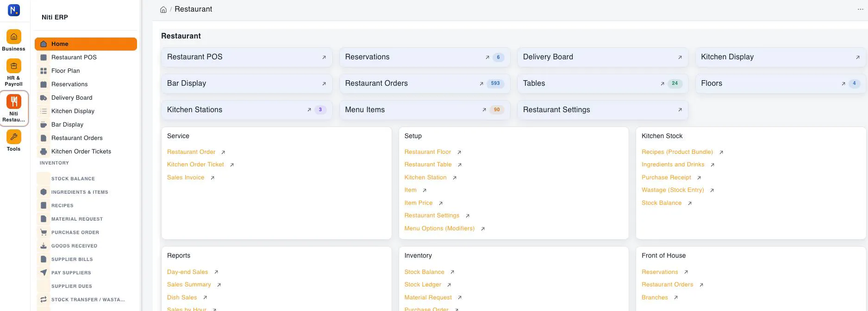Open Reservations in the sidebar
Image resolution: width=868 pixels, height=311 pixels.
69,84
